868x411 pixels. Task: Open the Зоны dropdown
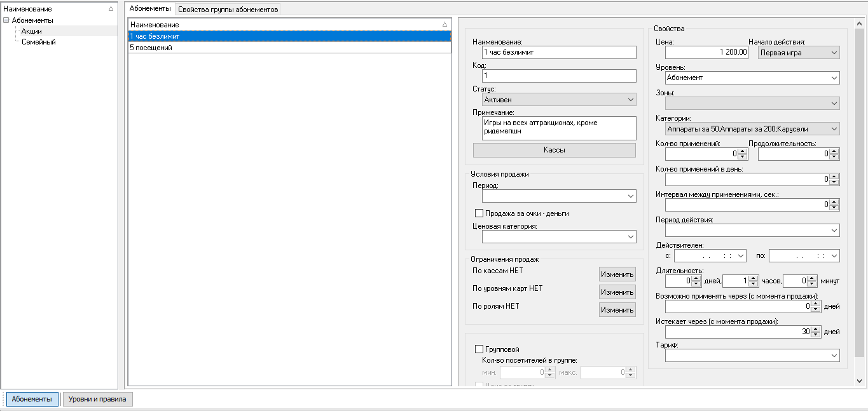(752, 103)
